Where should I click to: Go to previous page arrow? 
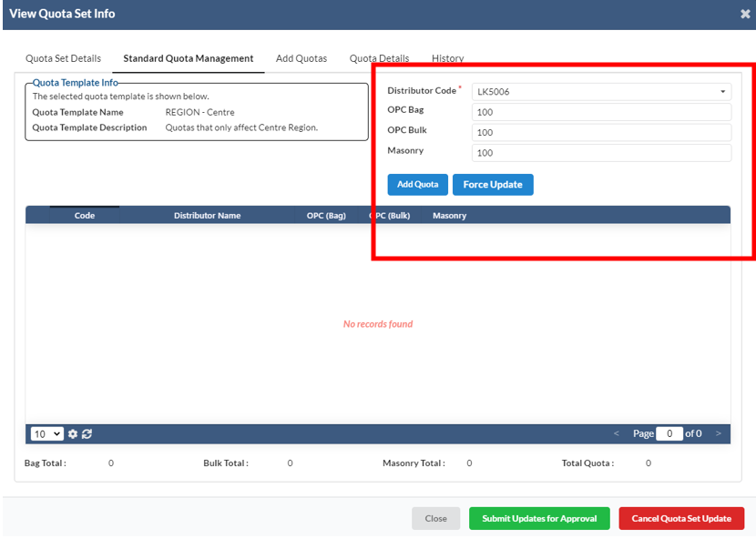[616, 433]
